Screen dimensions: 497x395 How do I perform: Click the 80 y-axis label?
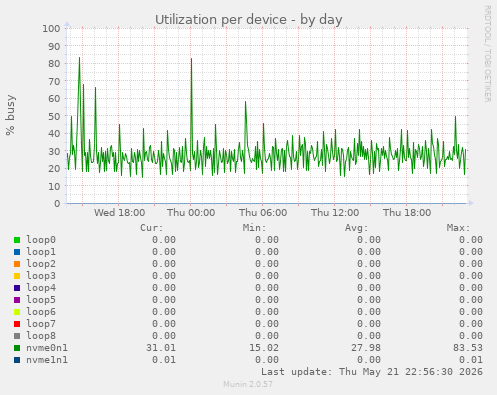pos(54,63)
